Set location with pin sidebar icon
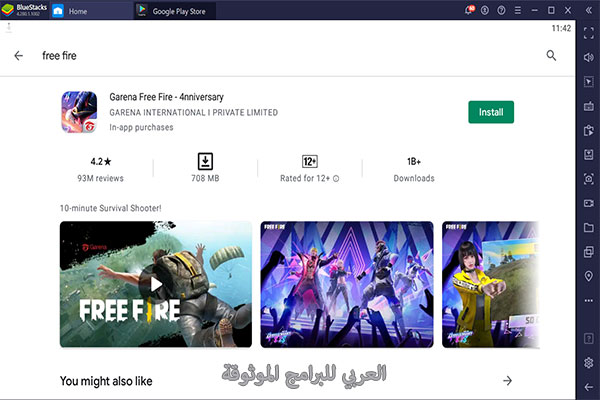The image size is (600, 400). pos(589,276)
